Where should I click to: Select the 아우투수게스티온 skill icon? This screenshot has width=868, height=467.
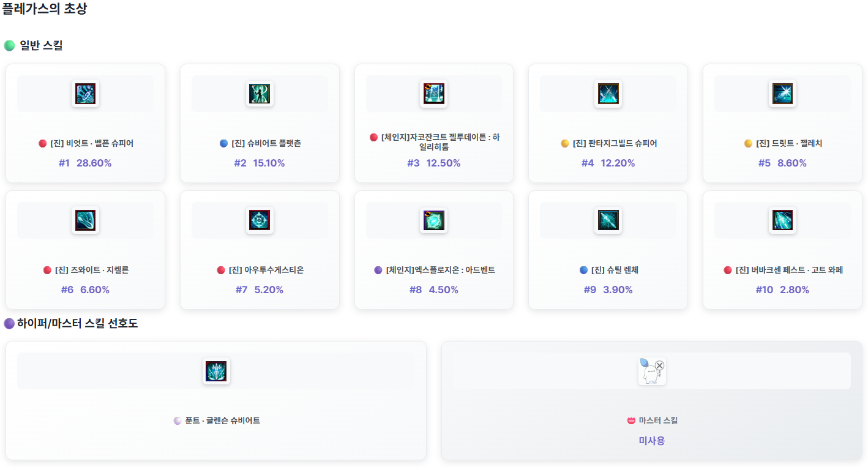coord(260,220)
